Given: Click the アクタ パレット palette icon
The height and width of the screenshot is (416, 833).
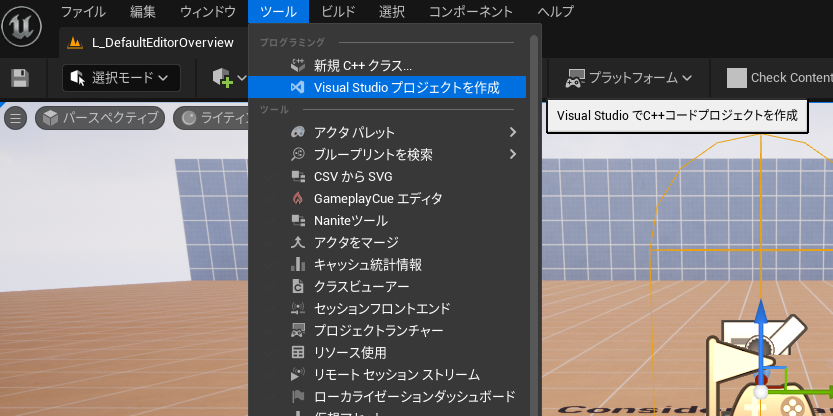Looking at the screenshot, I should coord(298,132).
